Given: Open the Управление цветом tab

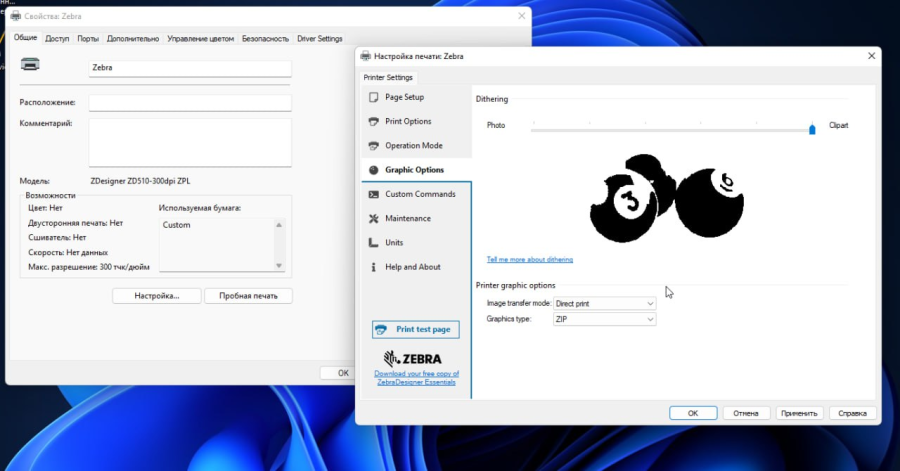Looking at the screenshot, I should point(200,38).
